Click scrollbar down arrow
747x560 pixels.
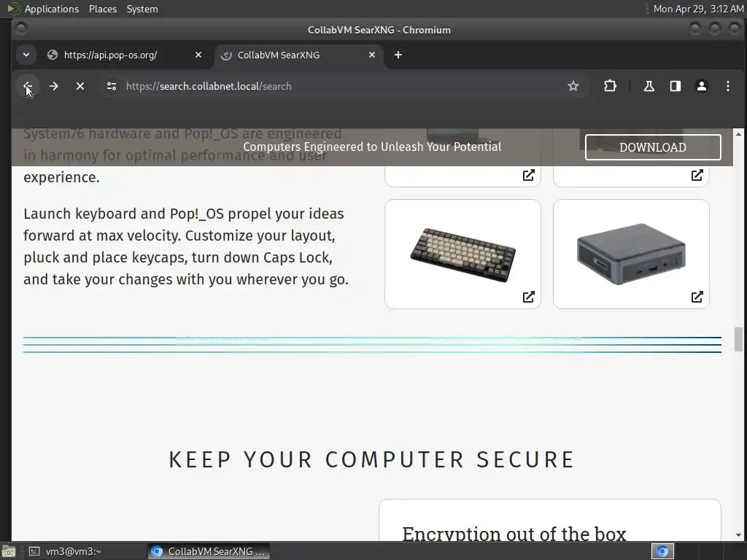(738, 535)
